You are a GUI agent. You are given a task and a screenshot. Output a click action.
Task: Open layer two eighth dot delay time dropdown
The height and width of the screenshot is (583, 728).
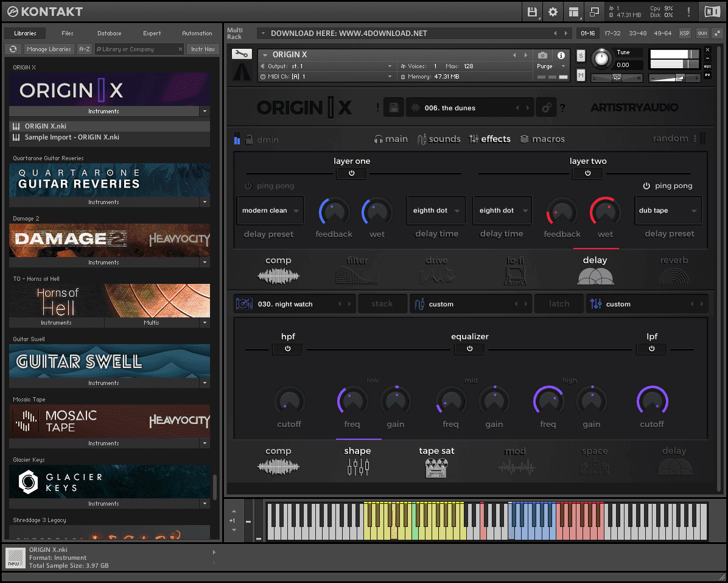pos(502,210)
